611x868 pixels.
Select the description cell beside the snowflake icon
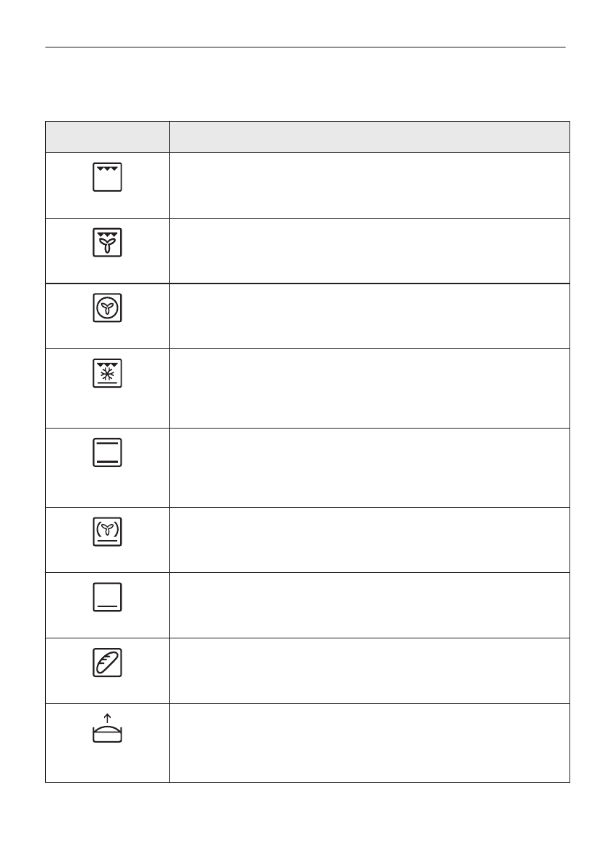click(x=369, y=388)
